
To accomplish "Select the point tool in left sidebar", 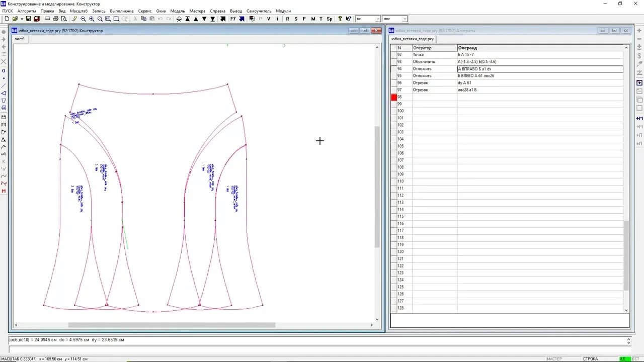I will coord(4,78).
